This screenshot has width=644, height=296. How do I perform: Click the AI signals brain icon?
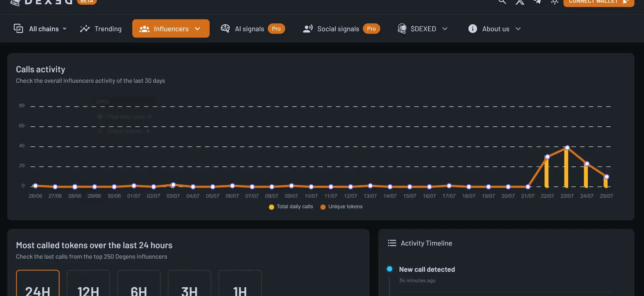tap(225, 29)
